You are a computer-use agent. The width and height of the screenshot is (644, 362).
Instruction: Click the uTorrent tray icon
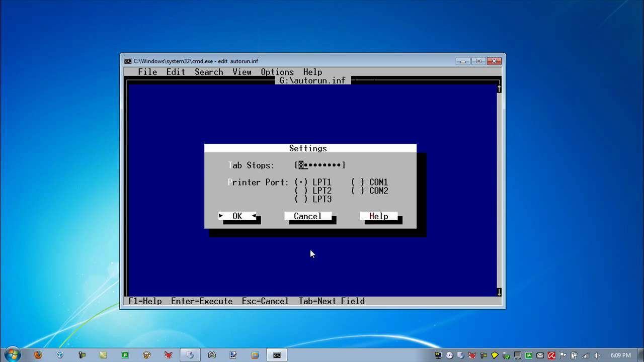coord(529,355)
